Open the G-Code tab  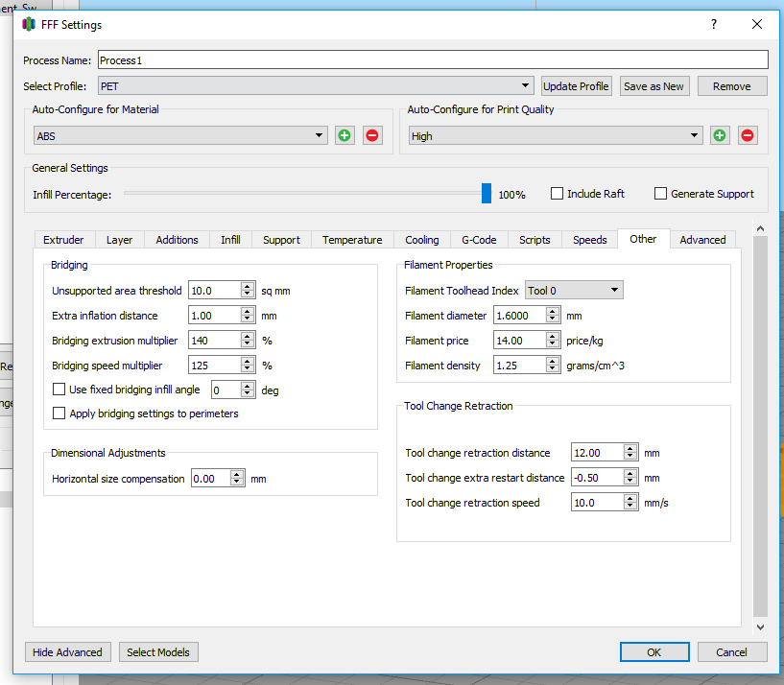[479, 240]
